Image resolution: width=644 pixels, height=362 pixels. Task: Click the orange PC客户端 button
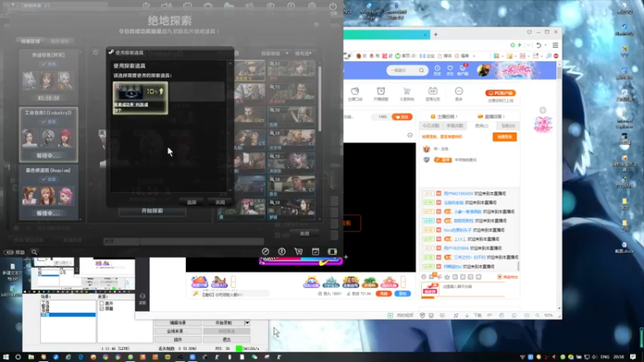click(500, 93)
